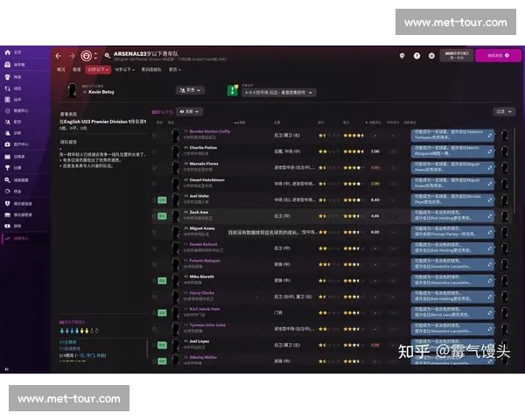Select the Miguel Azeez row circle

click(154, 232)
